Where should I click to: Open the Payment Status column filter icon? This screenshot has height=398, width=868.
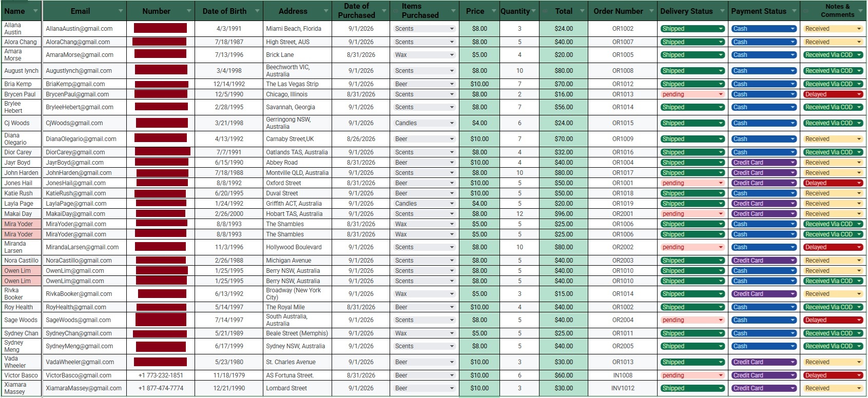coord(794,11)
